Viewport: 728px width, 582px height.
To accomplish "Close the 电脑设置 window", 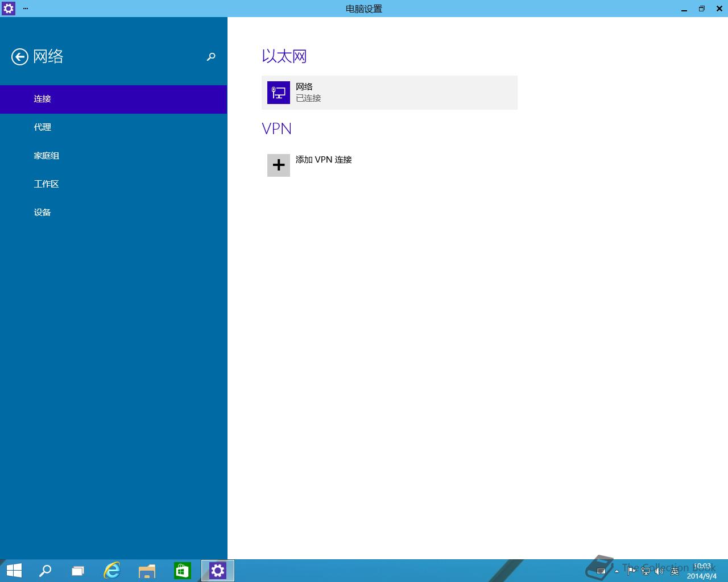I will coord(719,9).
